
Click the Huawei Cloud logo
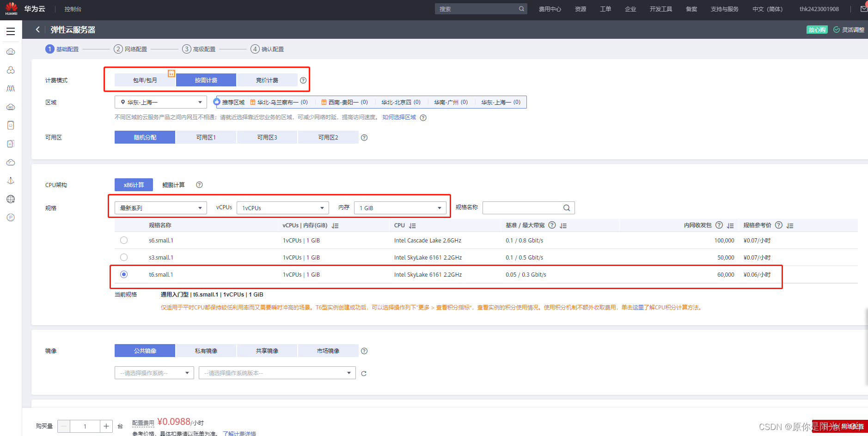pos(12,9)
